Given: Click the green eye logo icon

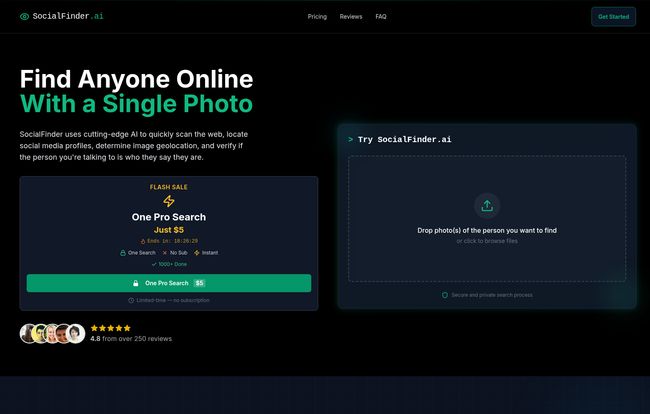Looking at the screenshot, I should pyautogui.click(x=24, y=17).
